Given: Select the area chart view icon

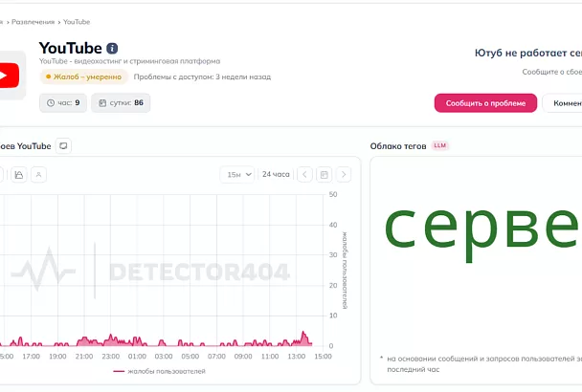Looking at the screenshot, I should (19, 174).
